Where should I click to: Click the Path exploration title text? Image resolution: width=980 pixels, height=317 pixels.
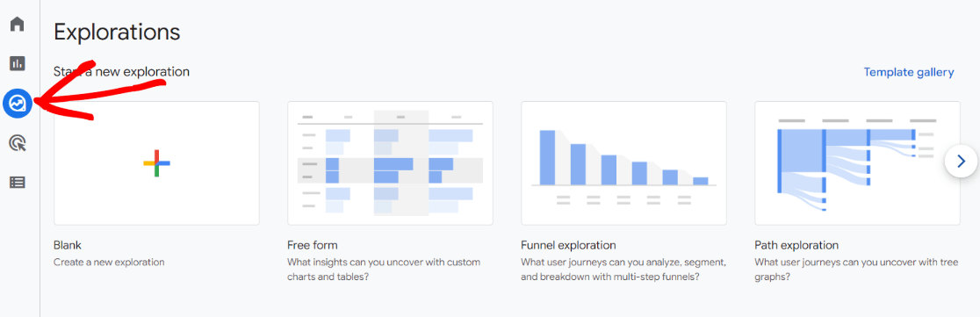point(796,245)
